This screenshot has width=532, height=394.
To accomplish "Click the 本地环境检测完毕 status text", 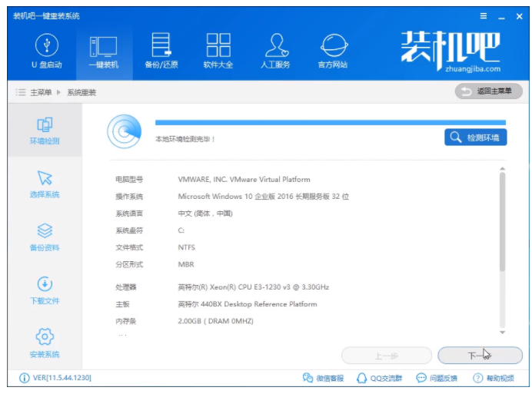I will coord(185,139).
